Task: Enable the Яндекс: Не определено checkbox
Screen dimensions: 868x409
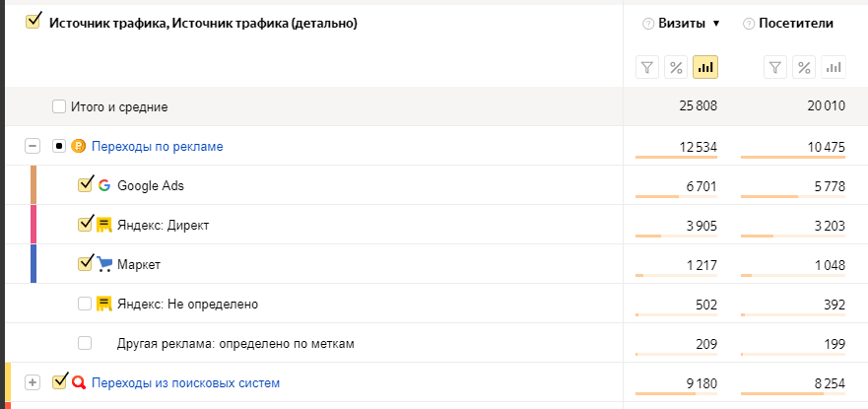Action: 85,304
